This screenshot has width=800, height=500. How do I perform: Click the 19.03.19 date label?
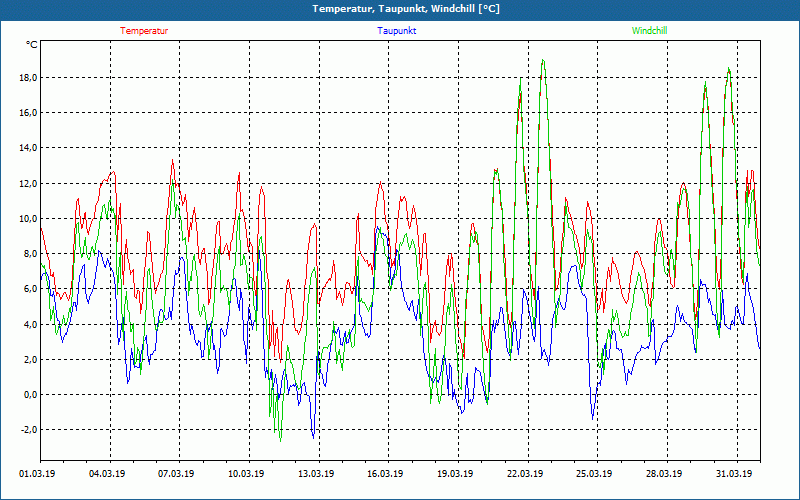455,474
